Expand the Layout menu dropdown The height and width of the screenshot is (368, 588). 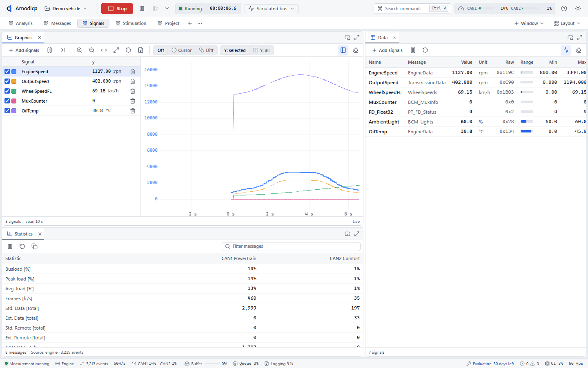[567, 23]
